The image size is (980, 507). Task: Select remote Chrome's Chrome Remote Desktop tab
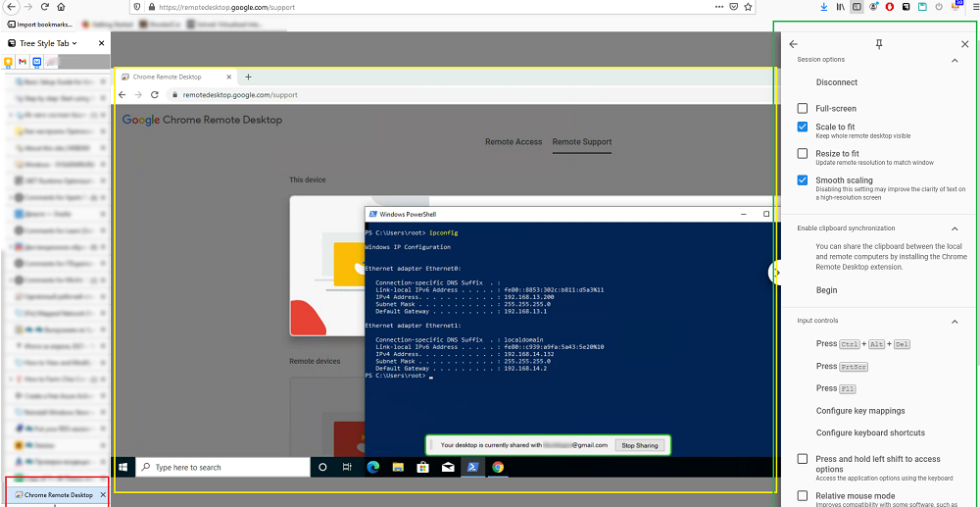click(x=176, y=76)
